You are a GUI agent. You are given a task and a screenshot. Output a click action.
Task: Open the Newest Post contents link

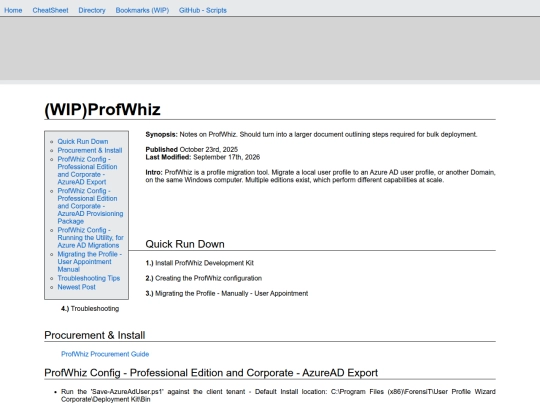[76, 287]
